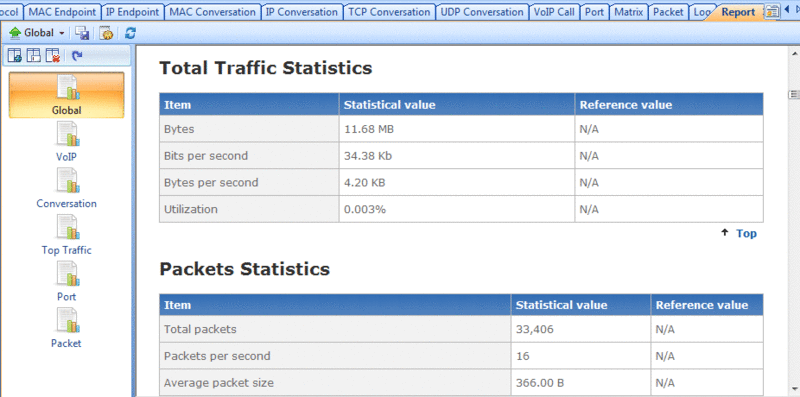Open the Conversation report in the sidebar
The image size is (800, 397).
[x=66, y=188]
